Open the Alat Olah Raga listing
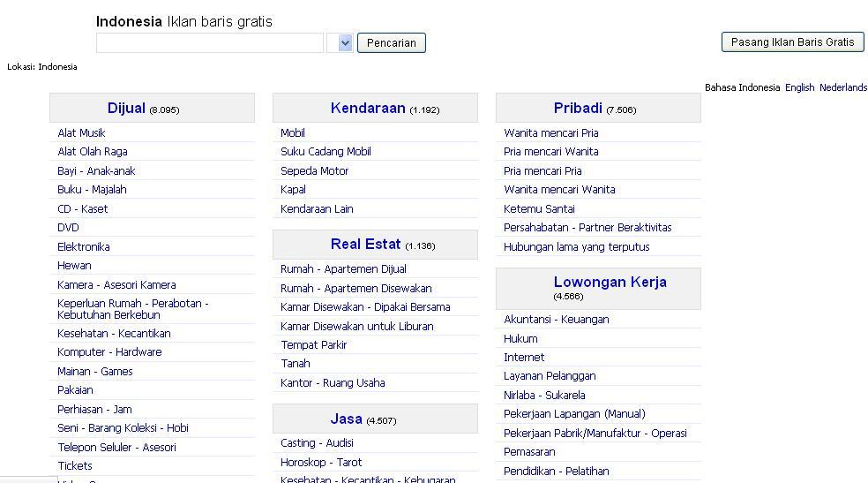 (x=93, y=151)
